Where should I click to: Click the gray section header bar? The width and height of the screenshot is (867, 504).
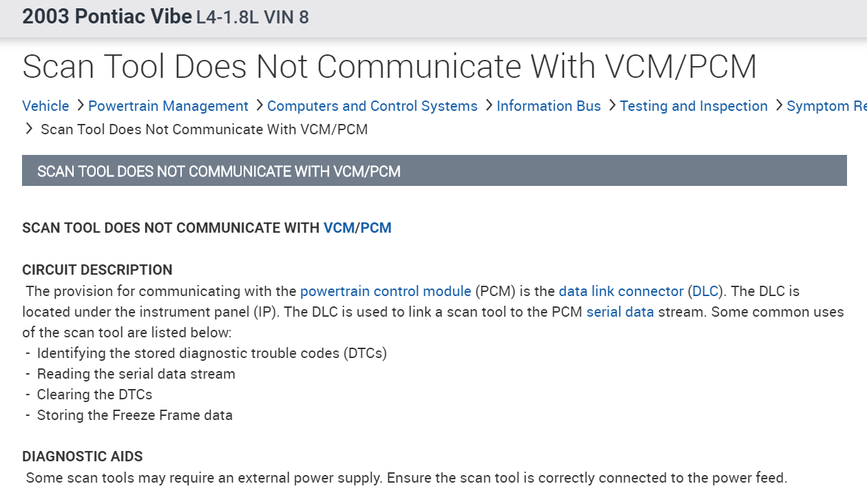(x=434, y=171)
